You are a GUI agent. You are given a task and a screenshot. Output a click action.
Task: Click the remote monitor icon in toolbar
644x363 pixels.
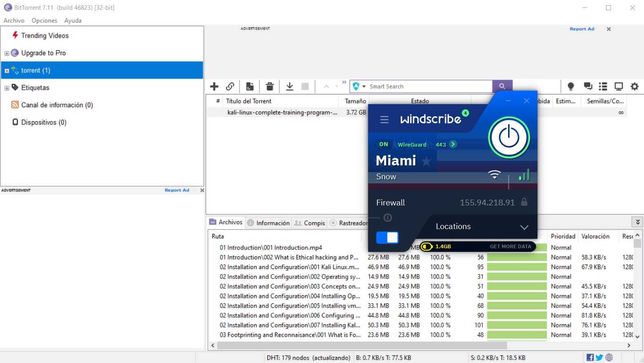pyautogui.click(x=619, y=87)
